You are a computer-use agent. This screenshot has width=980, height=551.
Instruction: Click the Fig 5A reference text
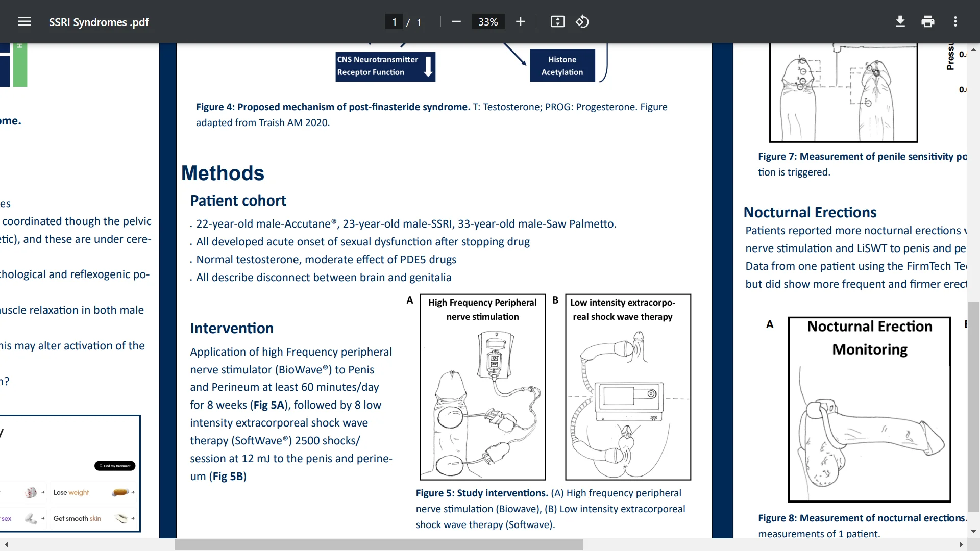(268, 405)
